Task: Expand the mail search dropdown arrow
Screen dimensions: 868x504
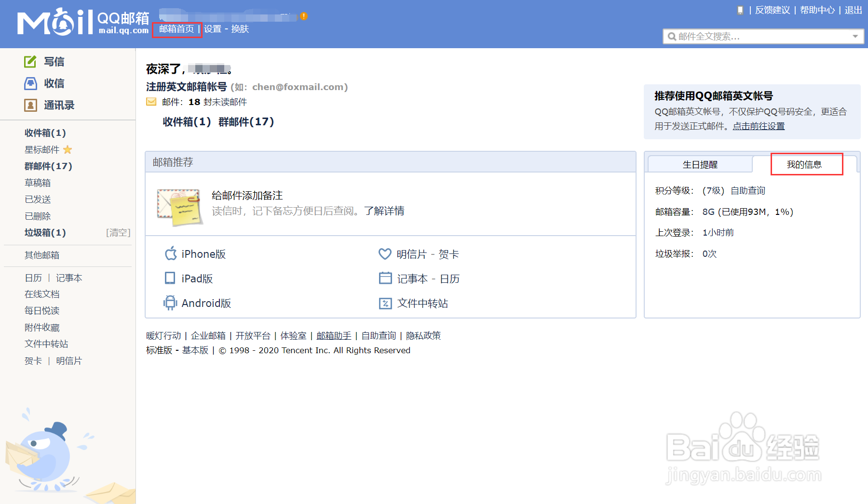Action: [855, 36]
